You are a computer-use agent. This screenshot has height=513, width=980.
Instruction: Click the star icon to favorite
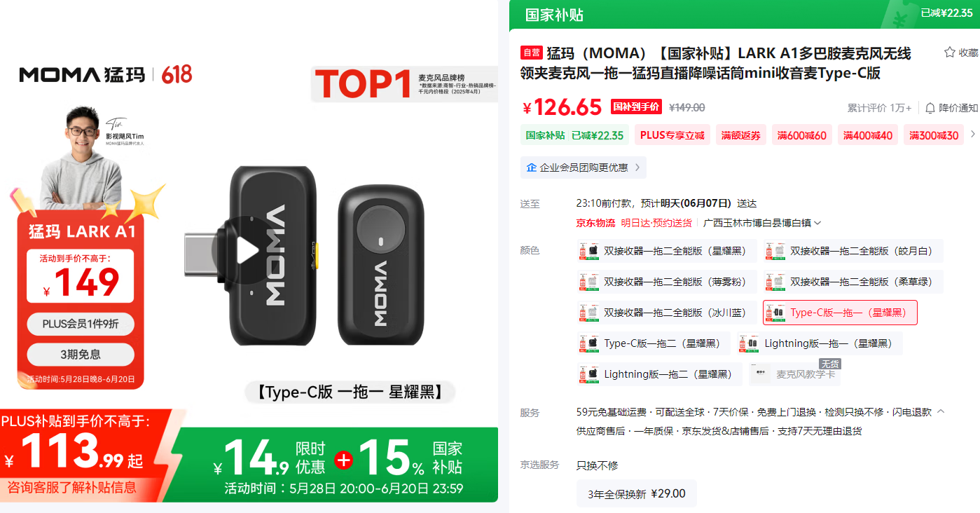[949, 53]
